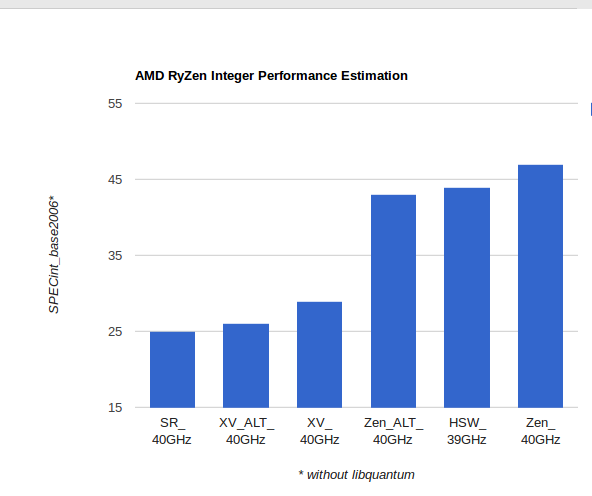The image size is (592, 496).
Task: Click the y-axis value 25
Action: point(115,332)
